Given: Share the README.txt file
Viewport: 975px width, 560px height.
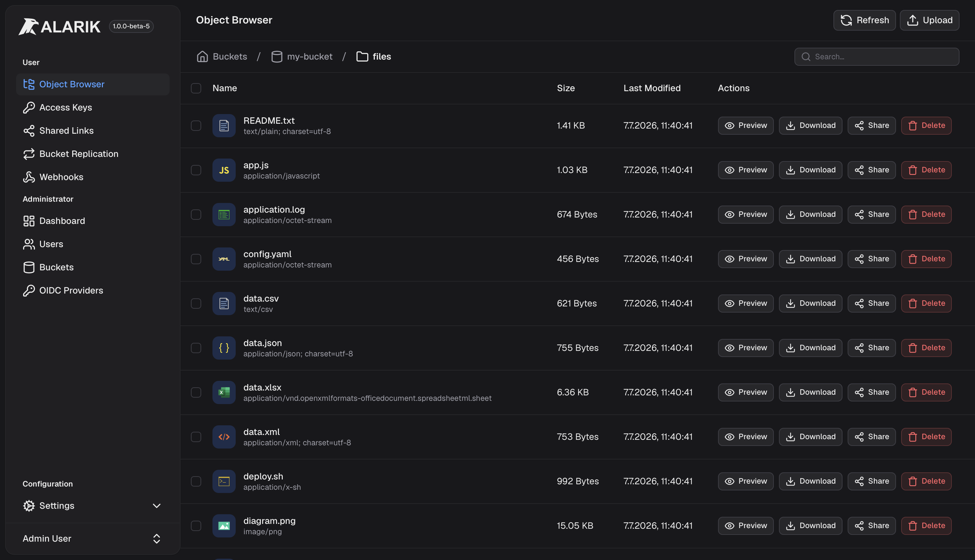Looking at the screenshot, I should pyautogui.click(x=872, y=125).
